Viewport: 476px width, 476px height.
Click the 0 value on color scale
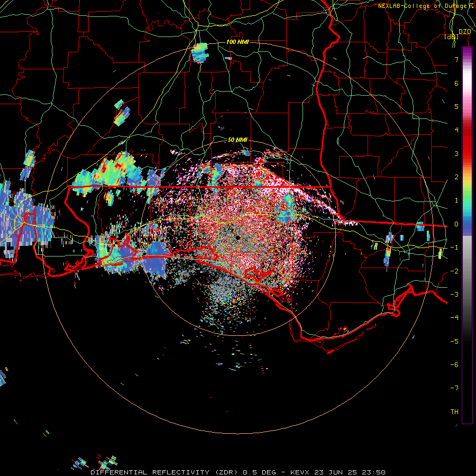tap(456, 224)
